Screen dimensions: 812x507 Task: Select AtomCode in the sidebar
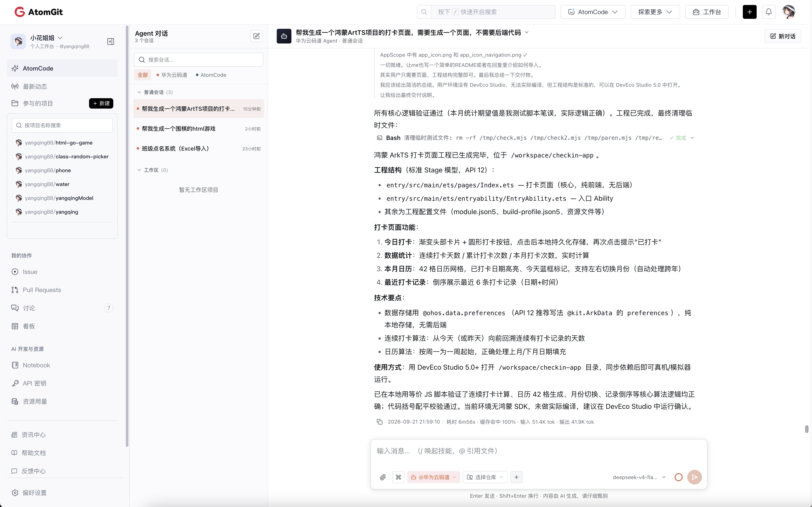62,68
